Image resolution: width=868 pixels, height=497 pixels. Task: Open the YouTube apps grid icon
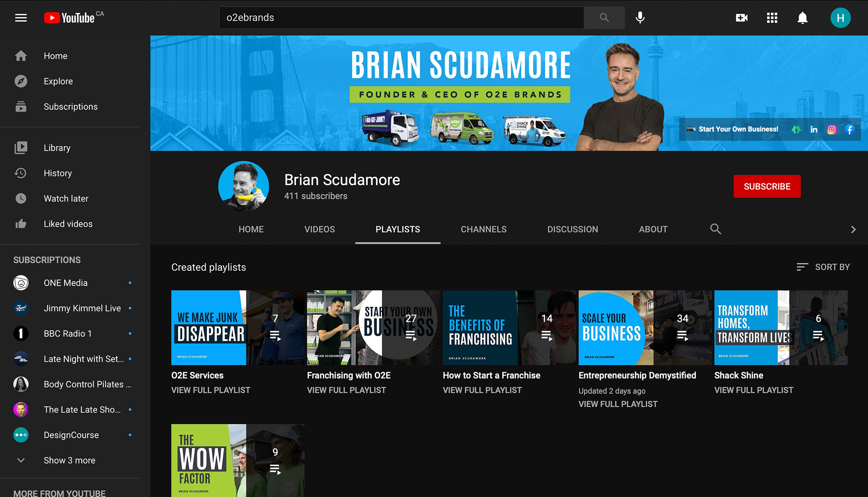pos(772,18)
